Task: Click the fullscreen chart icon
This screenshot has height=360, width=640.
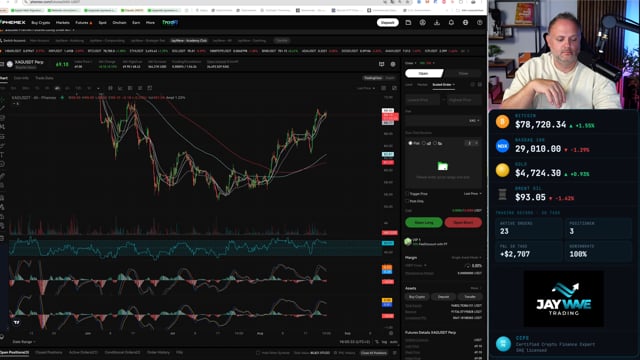Action: (x=394, y=88)
